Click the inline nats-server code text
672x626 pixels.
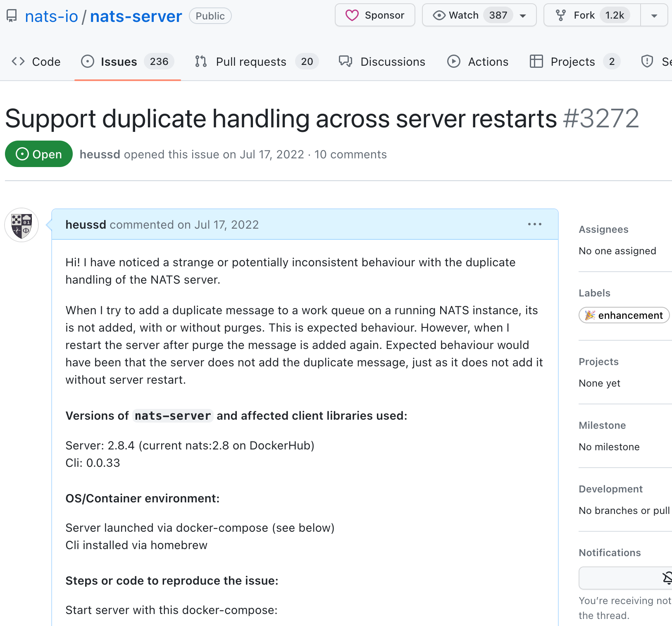[173, 416]
